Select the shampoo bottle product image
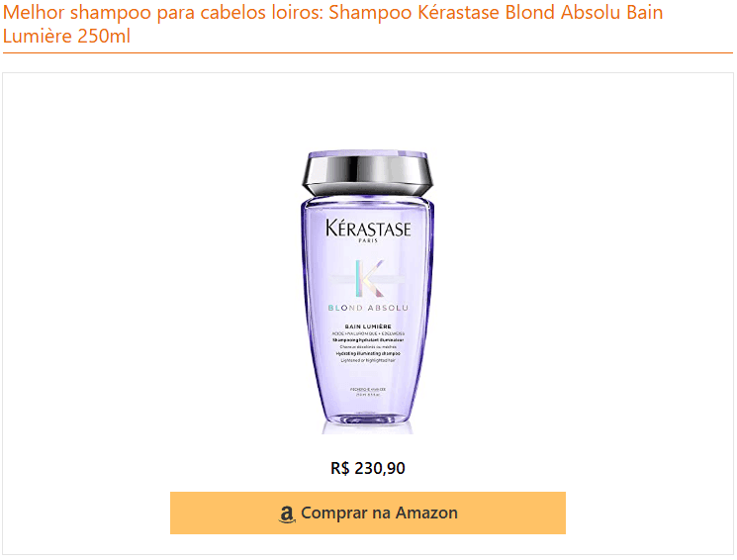This screenshot has width=737, height=560. pyautogui.click(x=367, y=292)
